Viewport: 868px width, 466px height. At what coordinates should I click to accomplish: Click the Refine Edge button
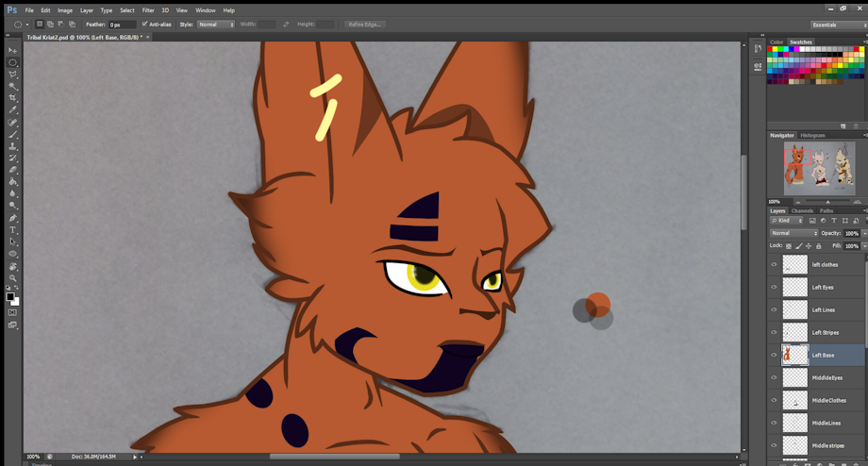tap(365, 25)
